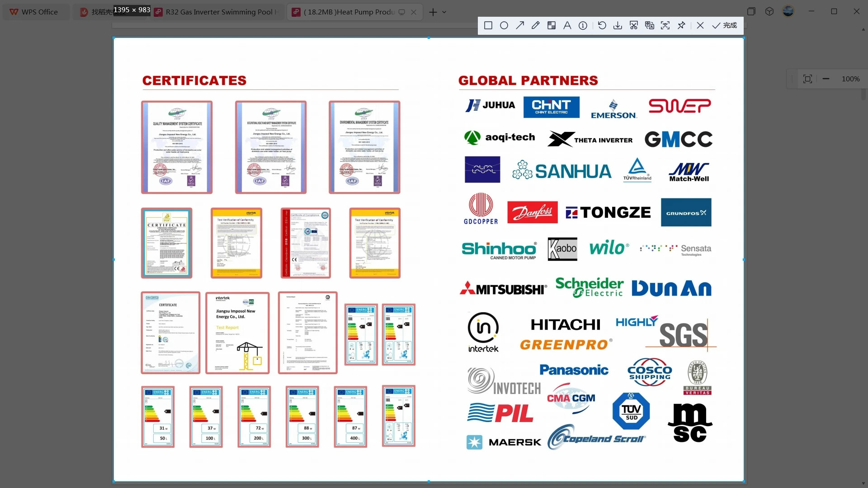Viewport: 868px width, 488px height.
Task: Click 完成 to finish the screenshot
Action: pyautogui.click(x=725, y=25)
